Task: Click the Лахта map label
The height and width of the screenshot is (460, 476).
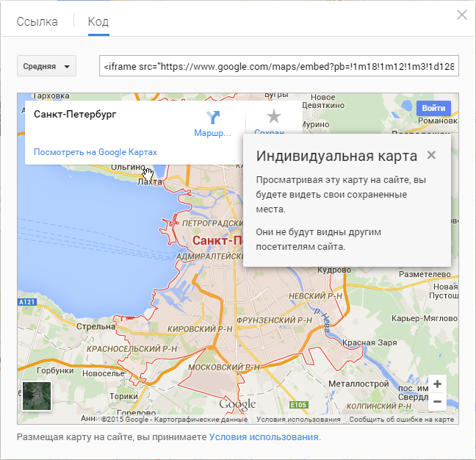Action: pos(150,182)
